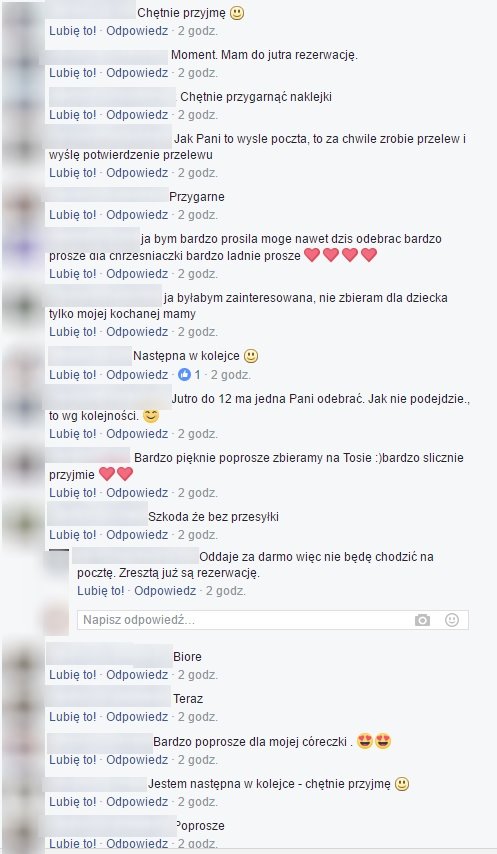
Task: Reply to 'Moment. Mam do jutra rezerwację' comment
Action: click(x=137, y=73)
